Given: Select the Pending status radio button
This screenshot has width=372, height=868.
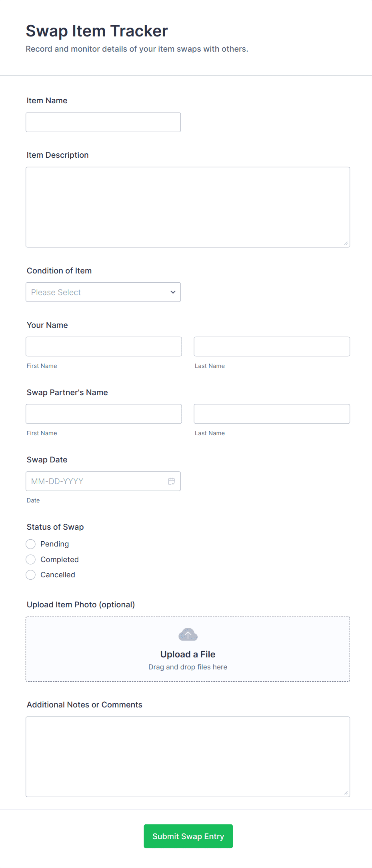Looking at the screenshot, I should (x=31, y=544).
